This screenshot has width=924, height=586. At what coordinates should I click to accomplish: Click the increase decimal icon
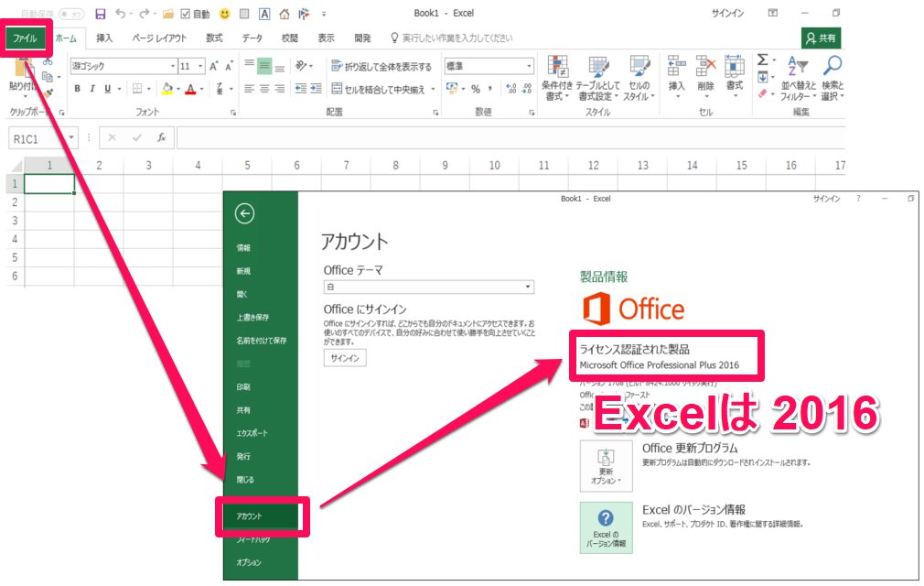pos(510,89)
